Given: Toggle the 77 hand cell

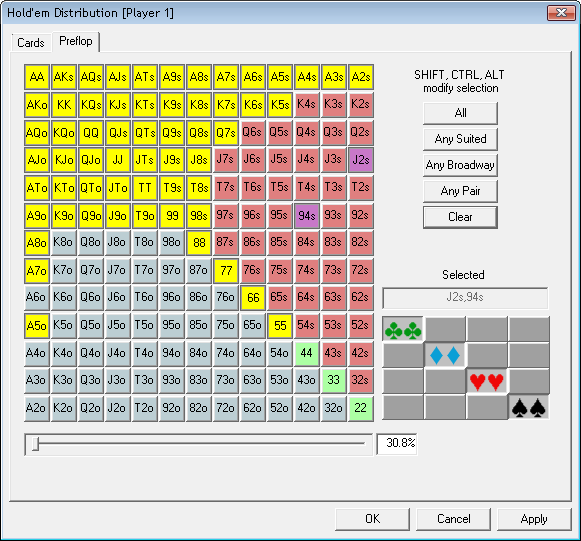Looking at the screenshot, I should pyautogui.click(x=226, y=270).
